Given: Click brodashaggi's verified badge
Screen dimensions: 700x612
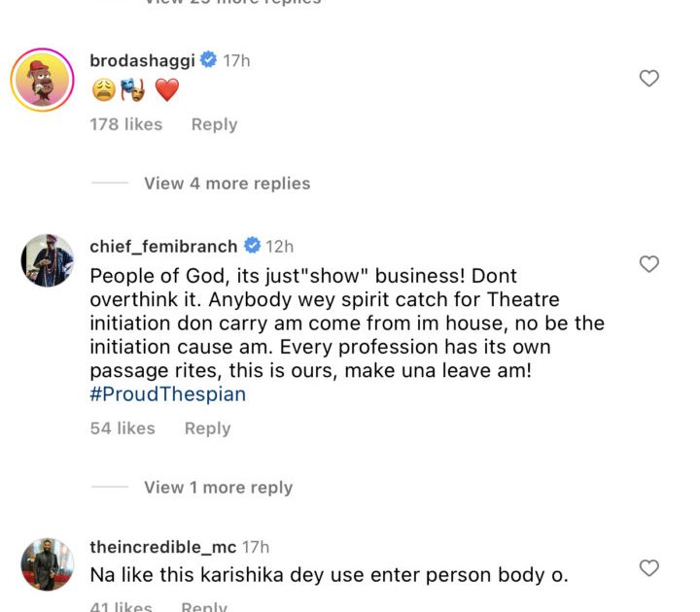Looking at the screenshot, I should [x=208, y=60].
